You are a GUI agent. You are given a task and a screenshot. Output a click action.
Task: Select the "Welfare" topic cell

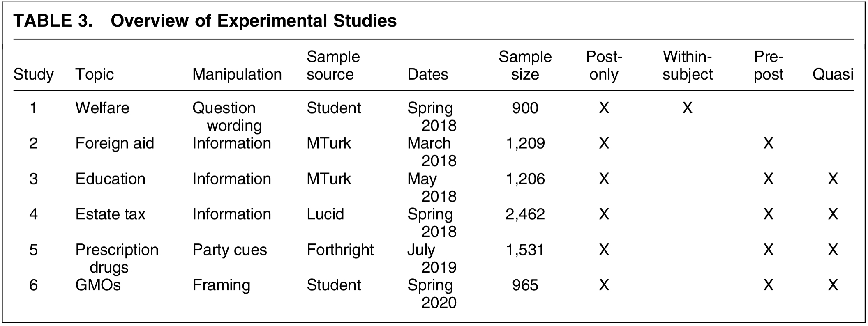tap(102, 108)
